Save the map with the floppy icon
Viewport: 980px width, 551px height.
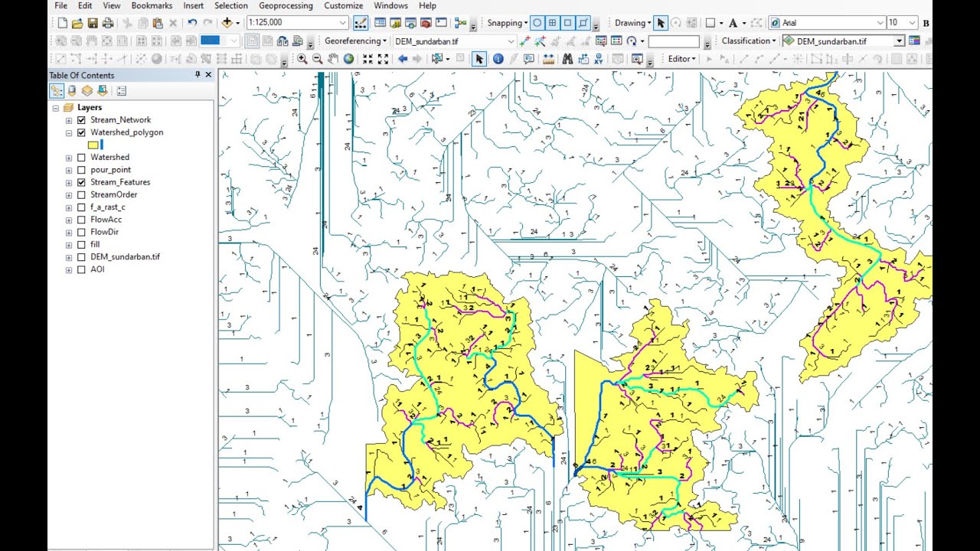point(93,23)
